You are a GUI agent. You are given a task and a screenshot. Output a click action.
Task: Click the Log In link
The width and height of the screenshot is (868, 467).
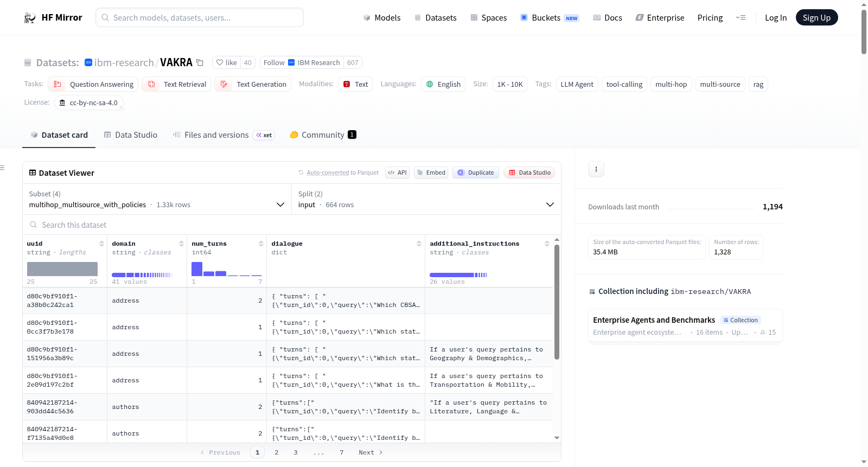point(776,18)
